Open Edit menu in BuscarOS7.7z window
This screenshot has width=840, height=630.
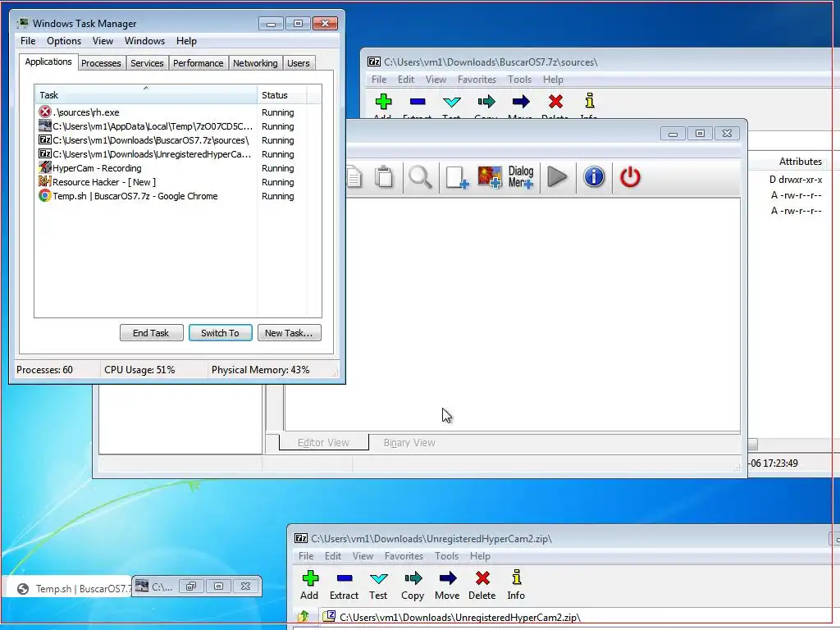click(x=405, y=80)
